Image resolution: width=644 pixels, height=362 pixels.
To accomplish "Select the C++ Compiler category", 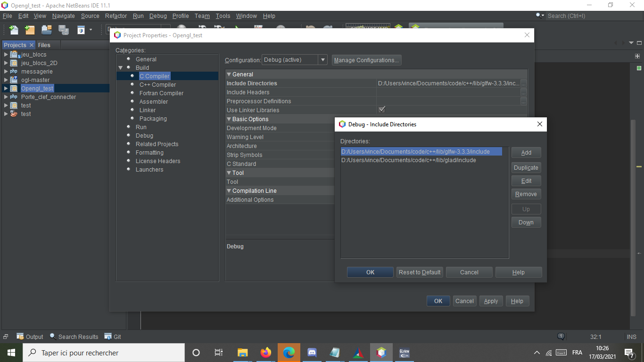I will [x=157, y=85].
